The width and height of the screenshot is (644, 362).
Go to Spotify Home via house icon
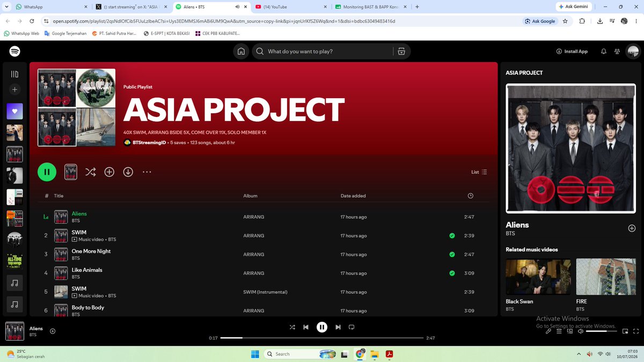pos(241,51)
